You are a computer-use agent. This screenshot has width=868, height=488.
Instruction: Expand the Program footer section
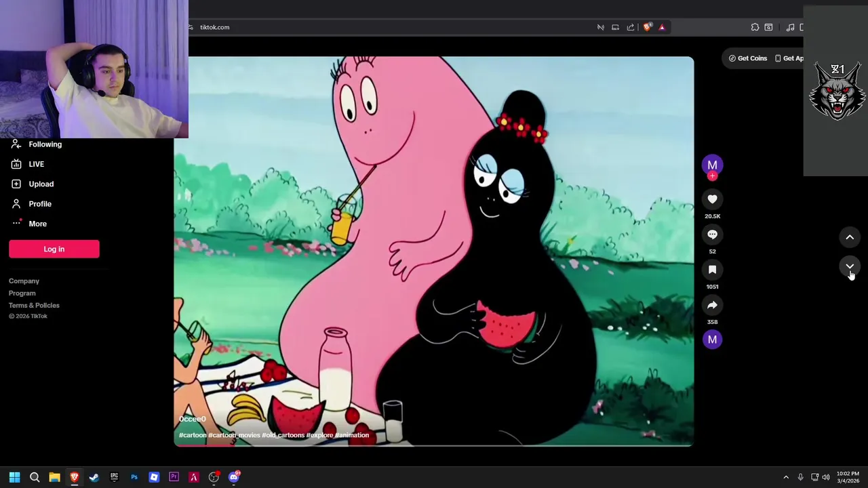(x=22, y=293)
